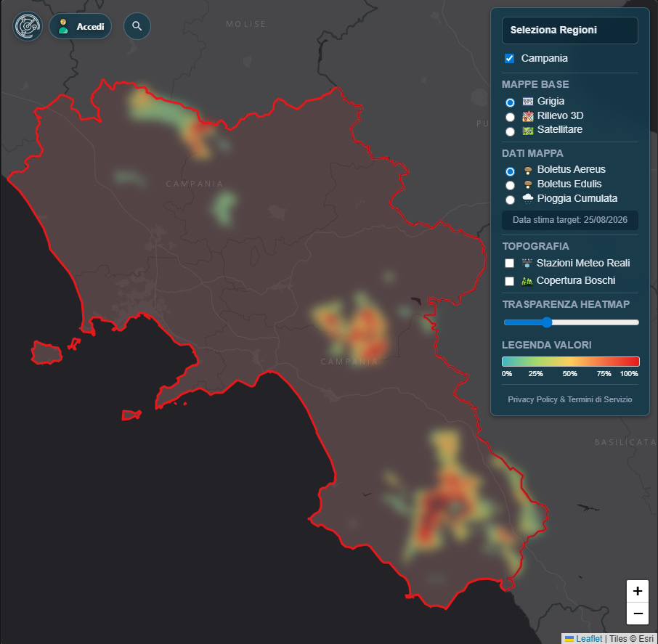658x644 pixels.
Task: Open Privacy Policy & Termini di Servizio
Action: click(x=569, y=400)
